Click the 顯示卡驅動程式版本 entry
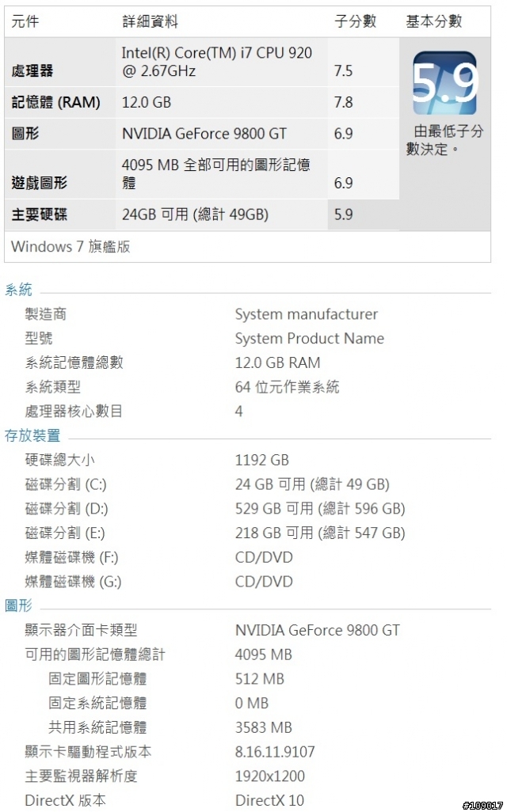Screen dimensions: 507x812 click(88, 752)
